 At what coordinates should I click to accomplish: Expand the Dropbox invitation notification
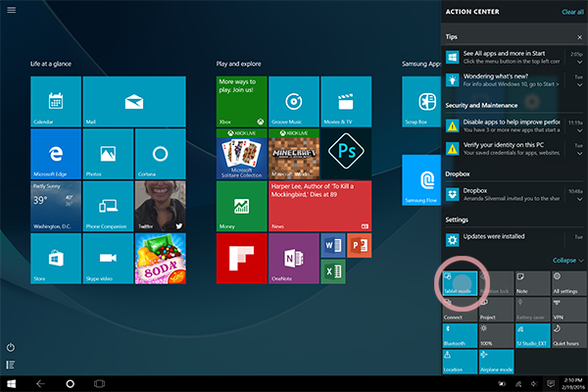click(x=580, y=199)
